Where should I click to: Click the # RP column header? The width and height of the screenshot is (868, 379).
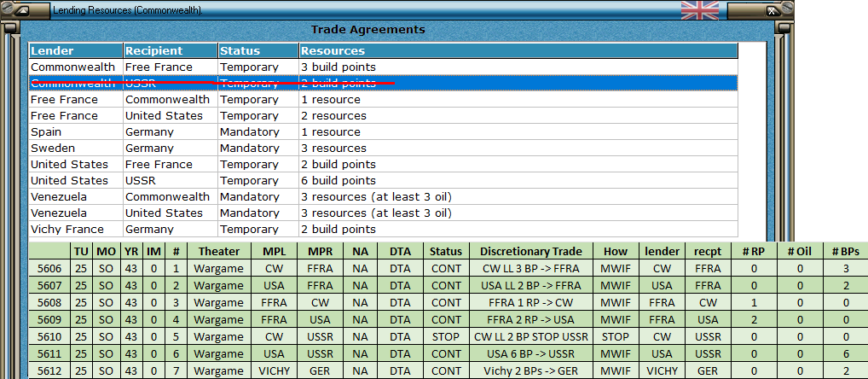(754, 251)
